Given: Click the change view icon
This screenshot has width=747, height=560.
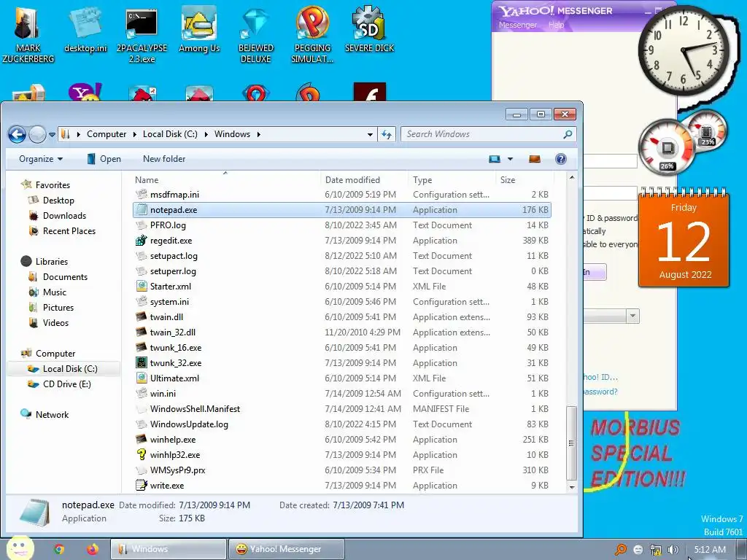Looking at the screenshot, I should click(x=495, y=159).
